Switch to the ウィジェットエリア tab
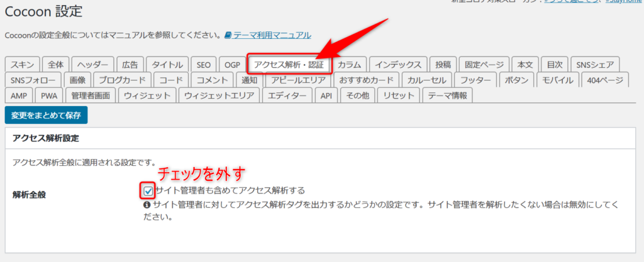This screenshot has height=262, width=644. pos(219,96)
